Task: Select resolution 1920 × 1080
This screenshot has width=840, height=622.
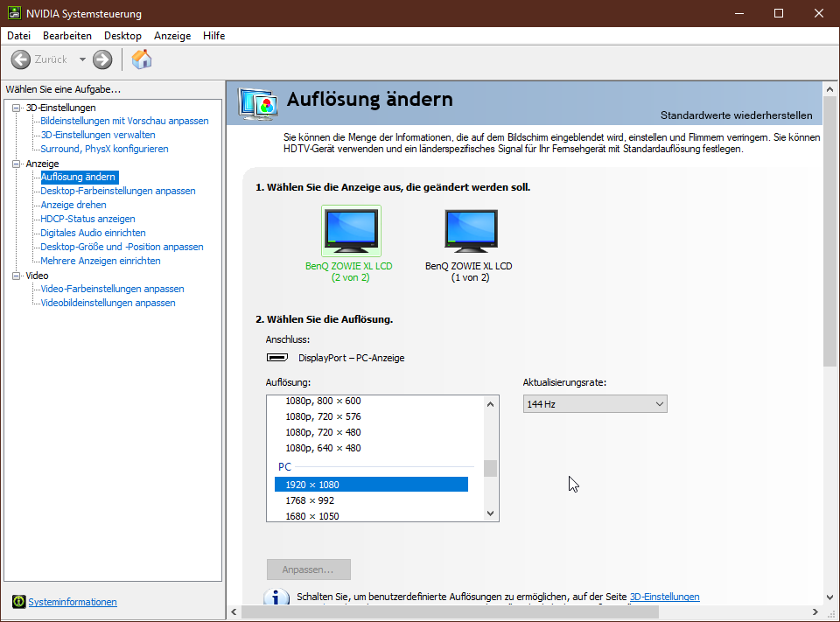Action: tap(371, 485)
